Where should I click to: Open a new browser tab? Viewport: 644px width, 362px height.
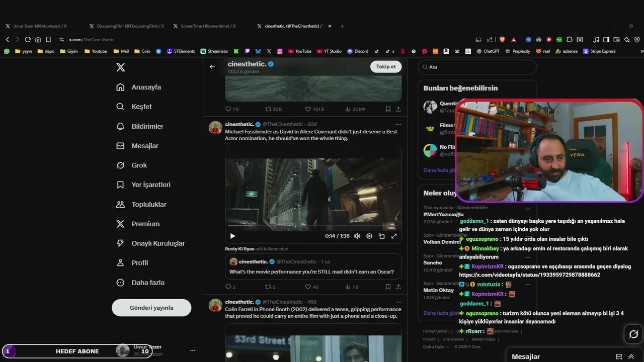coord(342,26)
